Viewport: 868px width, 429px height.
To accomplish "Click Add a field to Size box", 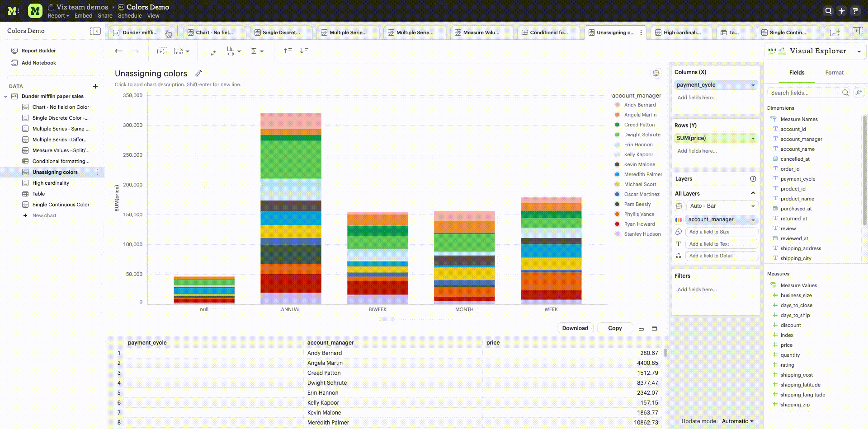I will click(722, 232).
